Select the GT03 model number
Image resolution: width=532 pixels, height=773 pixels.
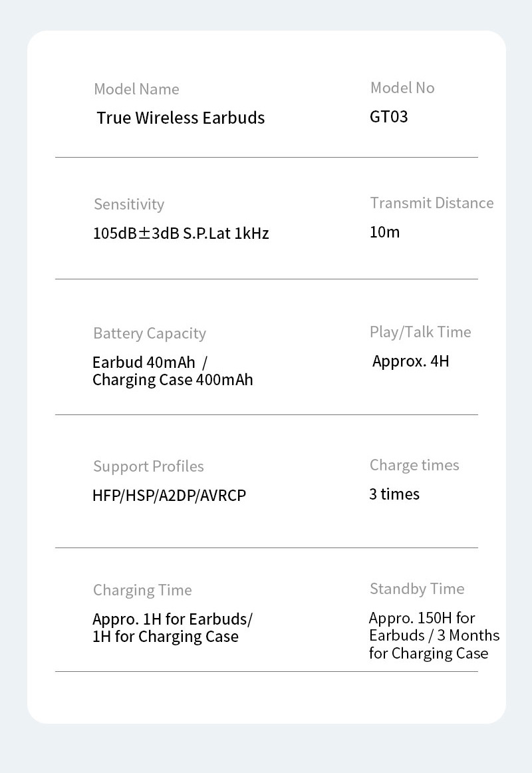pyautogui.click(x=388, y=117)
